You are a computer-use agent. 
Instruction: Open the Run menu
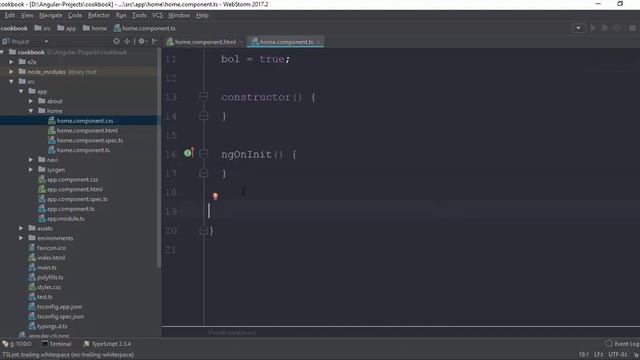[x=121, y=16]
